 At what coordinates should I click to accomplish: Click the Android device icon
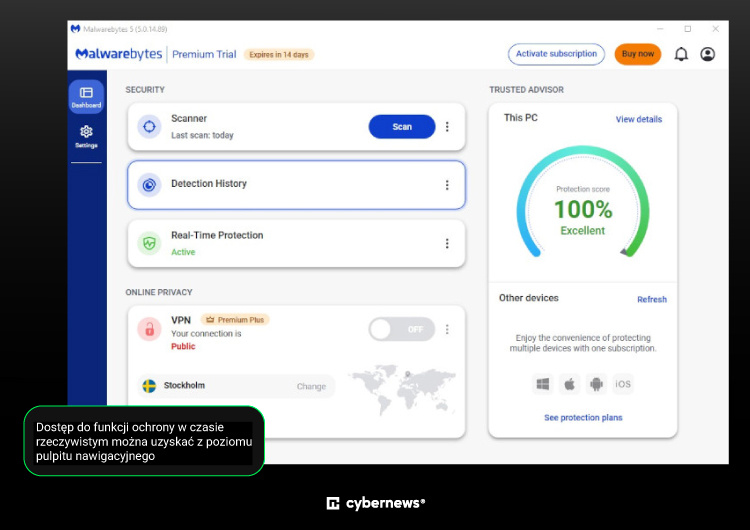tap(596, 384)
